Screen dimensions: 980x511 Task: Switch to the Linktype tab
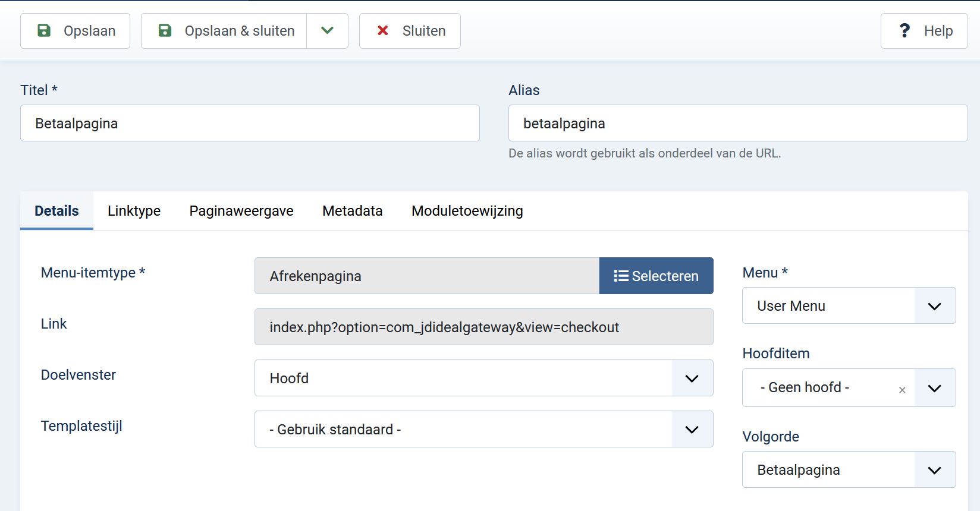click(x=134, y=211)
